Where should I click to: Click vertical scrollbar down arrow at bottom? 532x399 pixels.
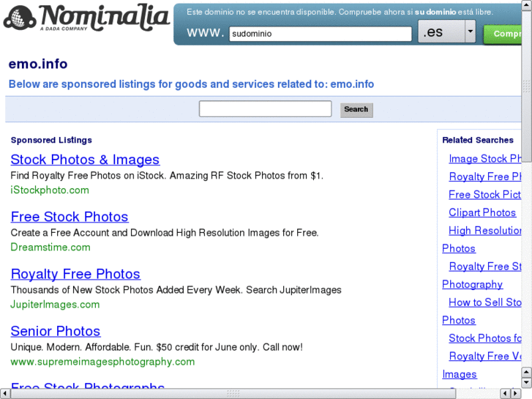click(x=527, y=383)
